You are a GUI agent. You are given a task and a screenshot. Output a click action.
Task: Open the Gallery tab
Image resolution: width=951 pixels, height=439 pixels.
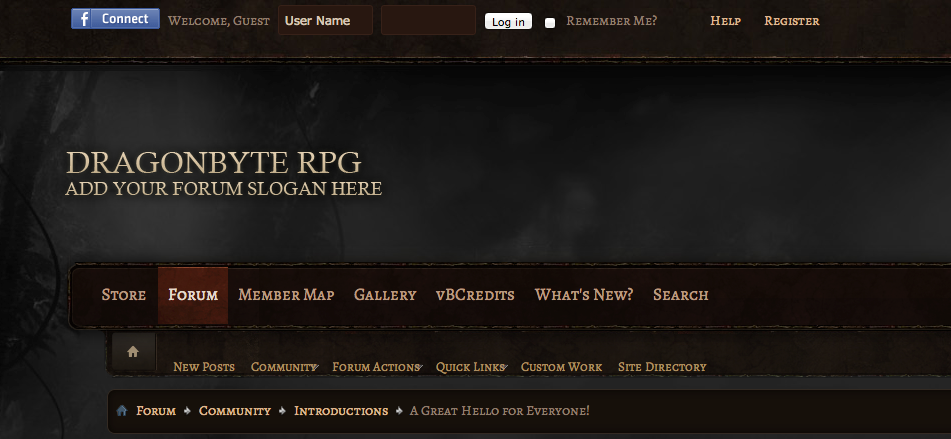click(x=385, y=295)
